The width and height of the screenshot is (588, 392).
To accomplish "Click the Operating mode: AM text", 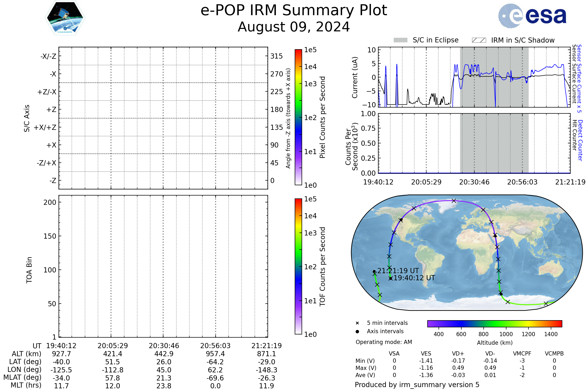I will click(x=384, y=342).
